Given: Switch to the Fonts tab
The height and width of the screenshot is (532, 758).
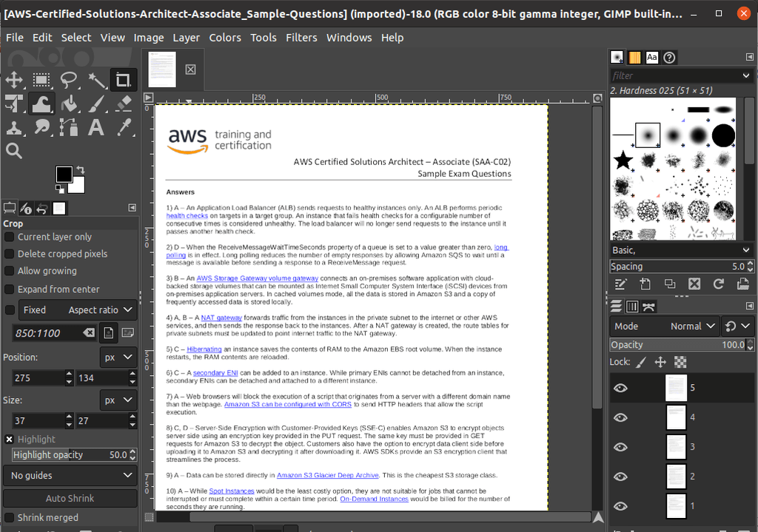Looking at the screenshot, I should tap(651, 58).
